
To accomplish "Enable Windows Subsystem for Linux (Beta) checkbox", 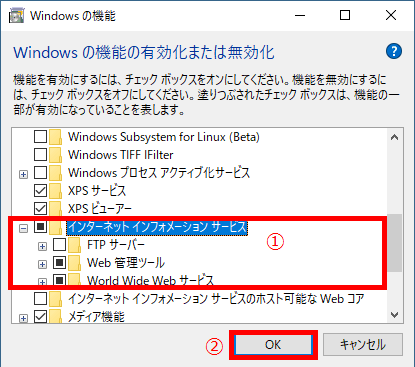I will (40, 137).
